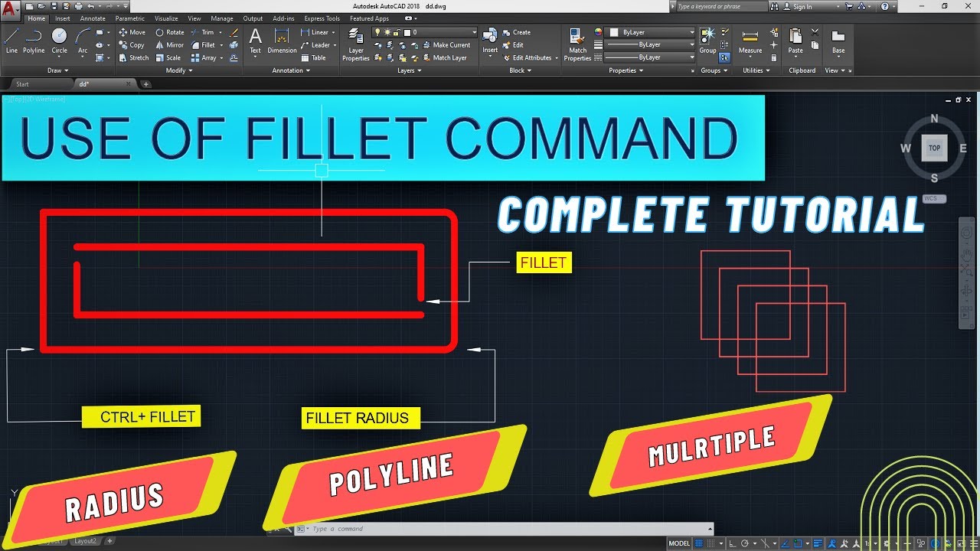Open the Annotate ribbon tab
This screenshot has width=980, height=551.
point(93,18)
